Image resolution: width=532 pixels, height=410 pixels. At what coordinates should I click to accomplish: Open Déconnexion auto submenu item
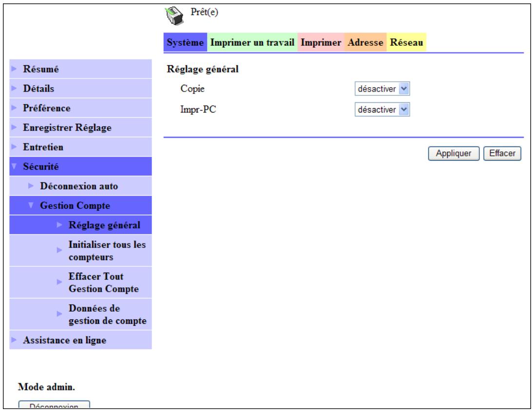pos(80,186)
